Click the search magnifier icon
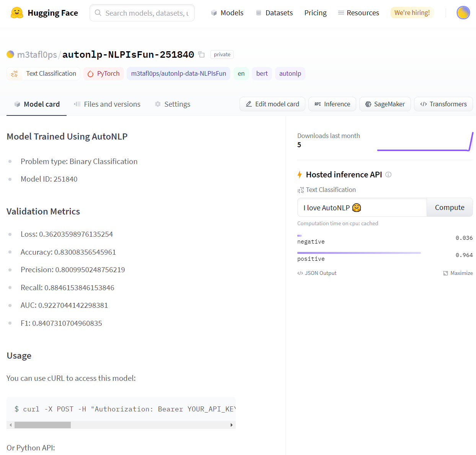This screenshot has width=476, height=455. coord(98,13)
